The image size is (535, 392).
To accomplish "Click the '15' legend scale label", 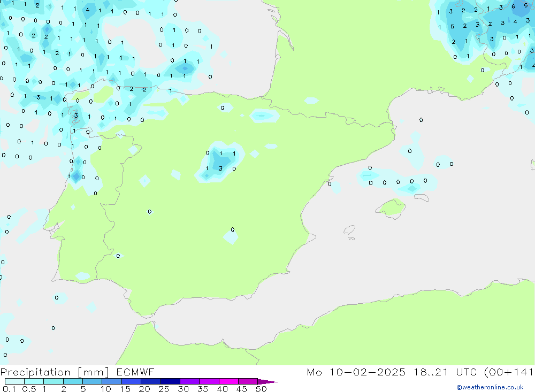I will [125, 389].
